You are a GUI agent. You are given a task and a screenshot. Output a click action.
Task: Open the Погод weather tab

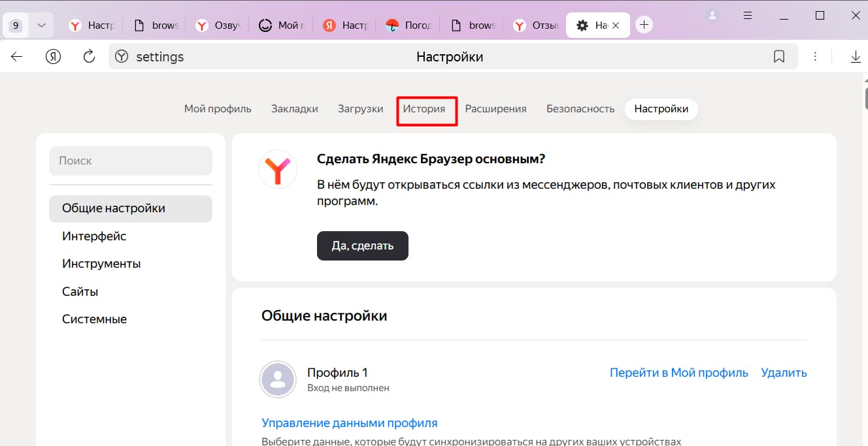409,25
